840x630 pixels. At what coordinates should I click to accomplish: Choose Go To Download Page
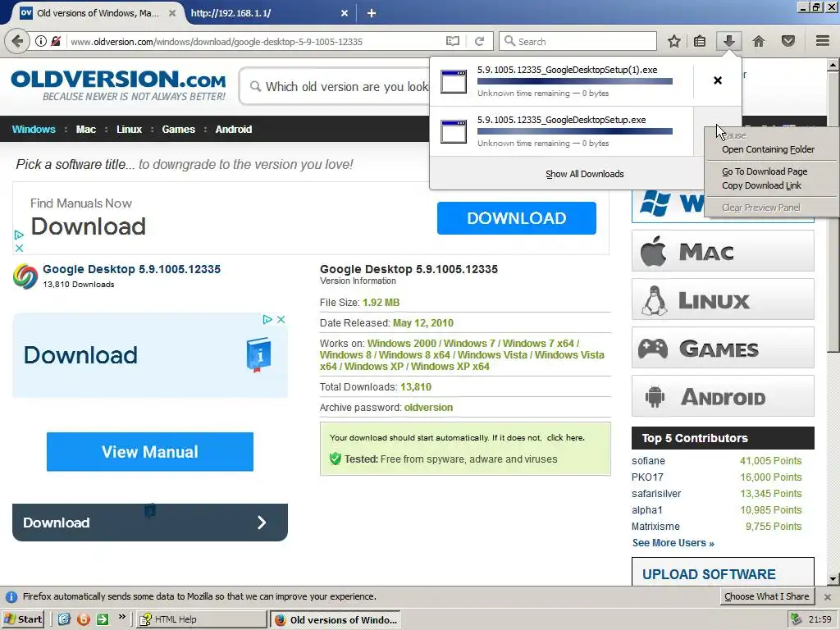click(x=765, y=171)
